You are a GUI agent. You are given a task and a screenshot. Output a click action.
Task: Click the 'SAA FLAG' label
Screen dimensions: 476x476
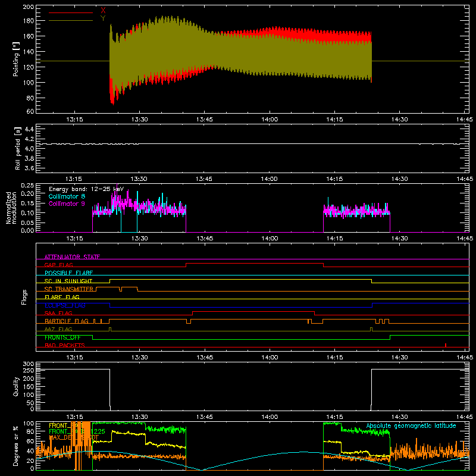coord(58,313)
